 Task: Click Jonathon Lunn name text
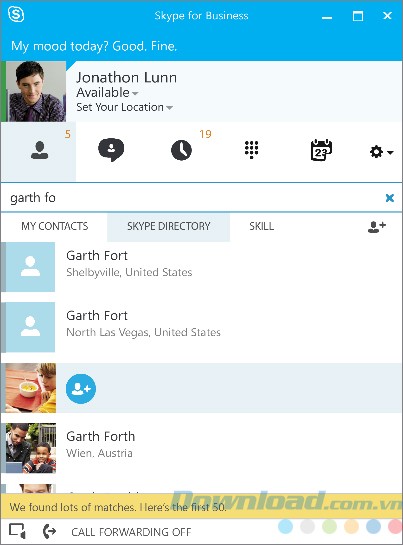[127, 77]
